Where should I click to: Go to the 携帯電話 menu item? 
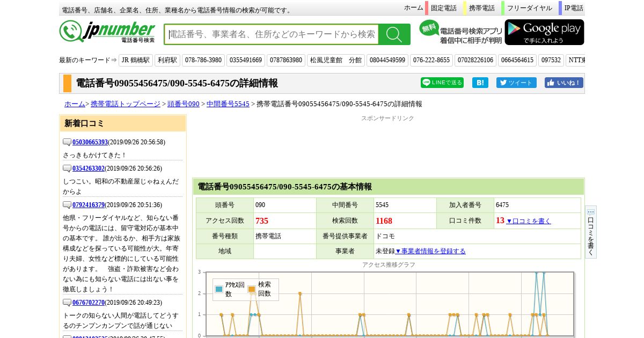(481, 8)
